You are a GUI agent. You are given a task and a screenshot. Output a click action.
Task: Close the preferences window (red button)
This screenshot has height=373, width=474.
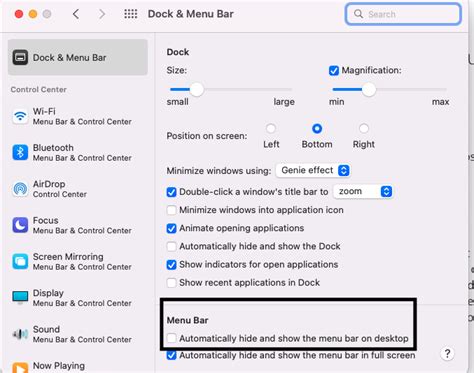(19, 14)
